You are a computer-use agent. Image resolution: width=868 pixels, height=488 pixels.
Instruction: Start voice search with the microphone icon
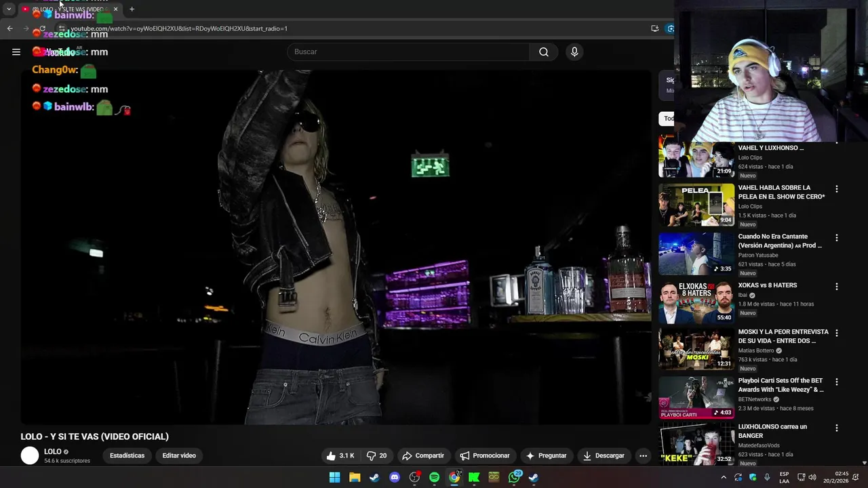click(x=574, y=52)
